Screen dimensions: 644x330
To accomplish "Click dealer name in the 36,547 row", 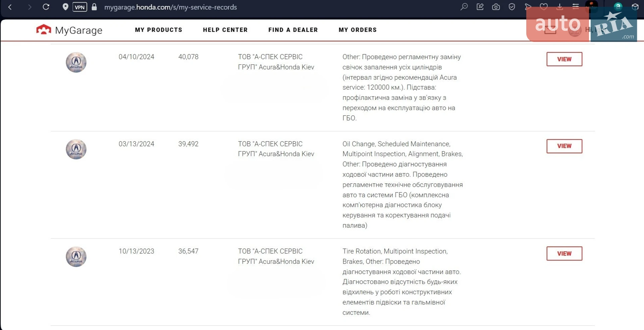I will pos(276,256).
